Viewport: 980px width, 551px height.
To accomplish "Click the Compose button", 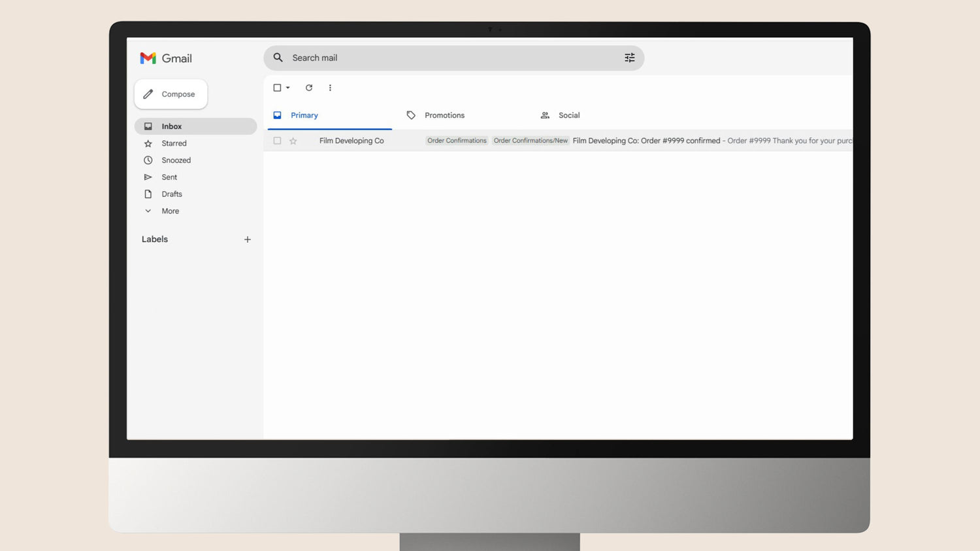I will 171,95.
